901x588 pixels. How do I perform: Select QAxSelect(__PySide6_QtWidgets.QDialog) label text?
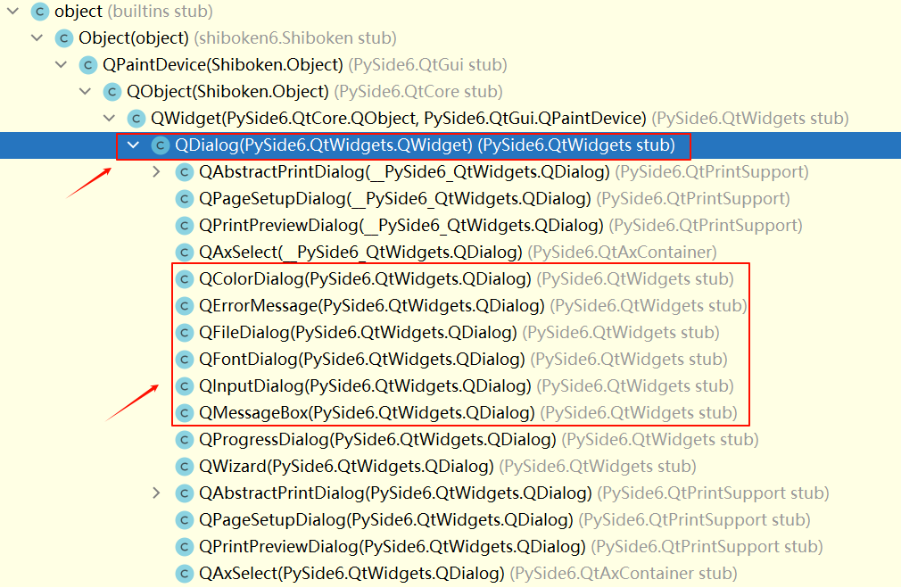360,253
